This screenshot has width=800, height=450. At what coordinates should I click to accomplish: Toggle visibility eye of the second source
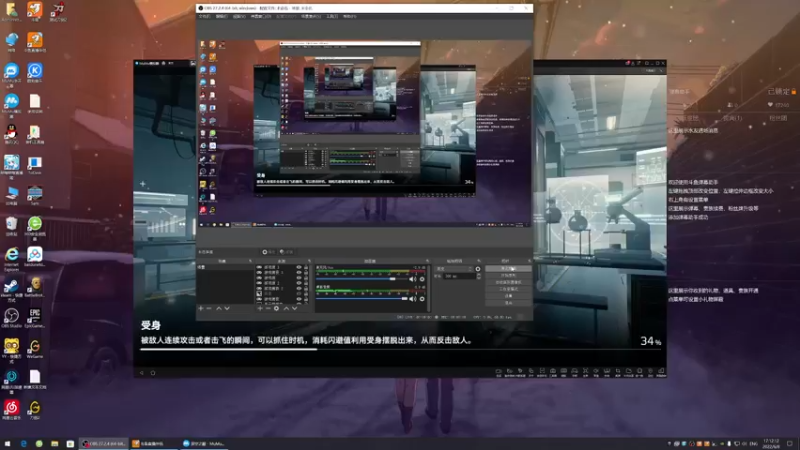coord(299,272)
